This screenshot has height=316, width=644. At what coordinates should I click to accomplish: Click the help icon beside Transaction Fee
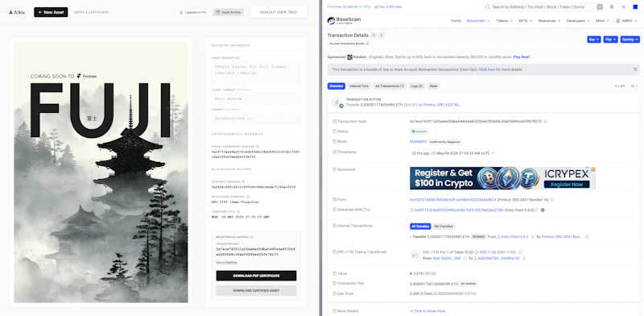(x=334, y=283)
